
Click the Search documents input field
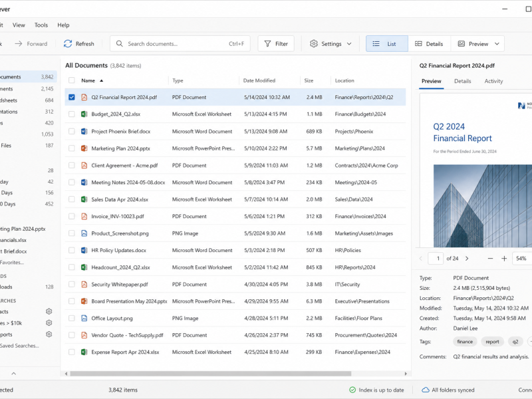click(x=180, y=44)
